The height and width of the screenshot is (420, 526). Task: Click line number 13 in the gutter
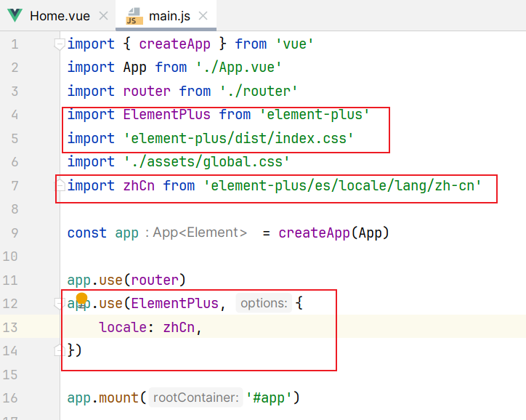pos(10,328)
